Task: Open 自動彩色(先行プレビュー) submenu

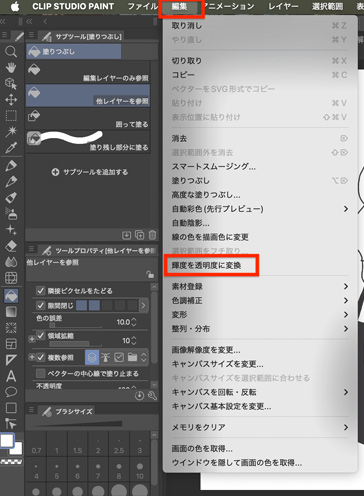Action: point(260,209)
